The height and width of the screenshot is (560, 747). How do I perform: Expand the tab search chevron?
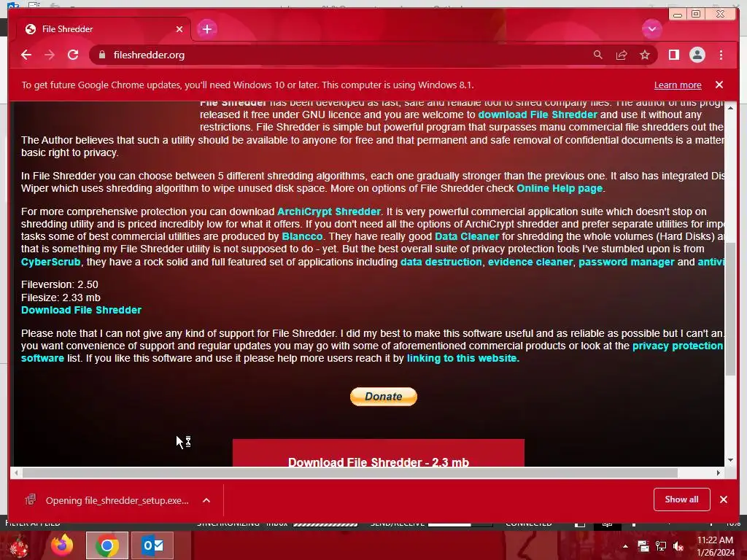(x=651, y=29)
